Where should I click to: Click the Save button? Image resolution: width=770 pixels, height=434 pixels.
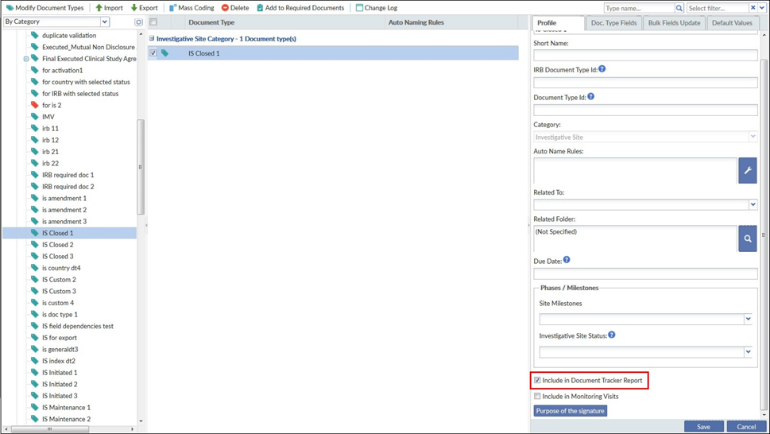point(703,426)
